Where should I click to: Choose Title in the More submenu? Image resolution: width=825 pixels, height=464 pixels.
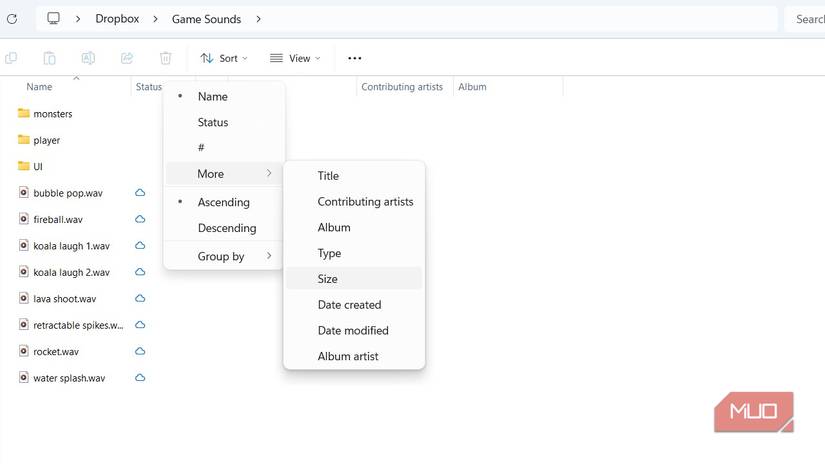354,176
